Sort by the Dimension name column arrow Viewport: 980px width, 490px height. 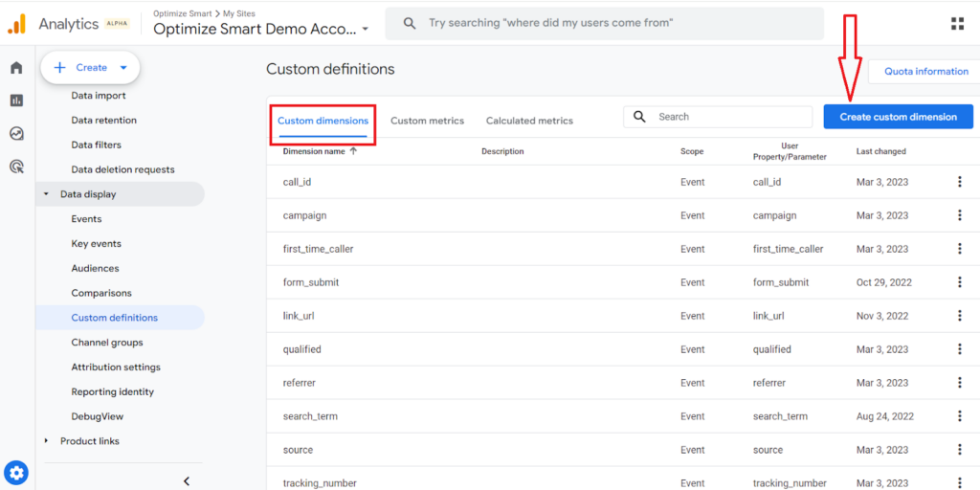tap(353, 151)
